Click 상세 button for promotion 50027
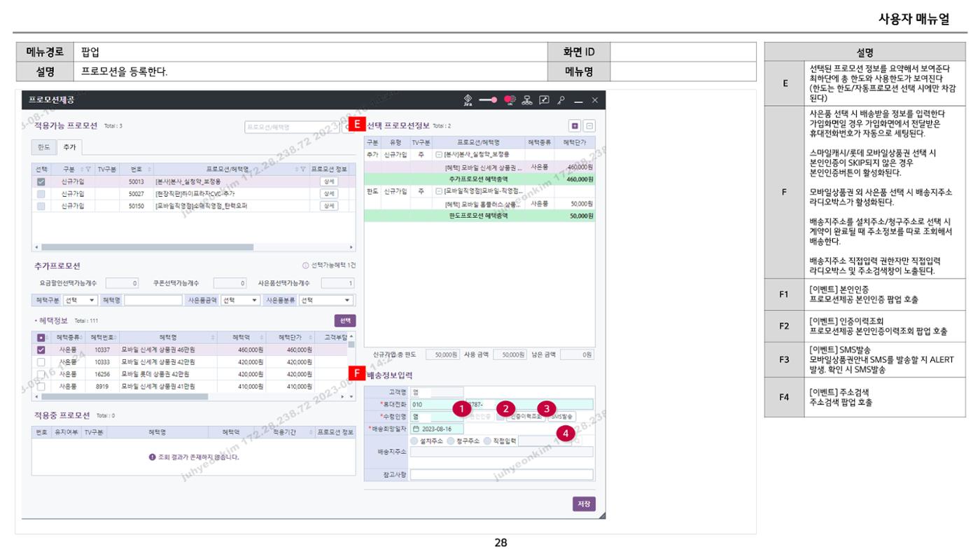This screenshot has width=980, height=552. click(328, 193)
